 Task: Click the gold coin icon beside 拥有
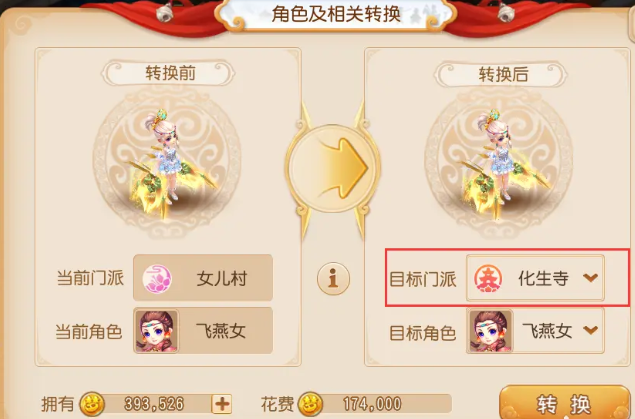tap(92, 404)
